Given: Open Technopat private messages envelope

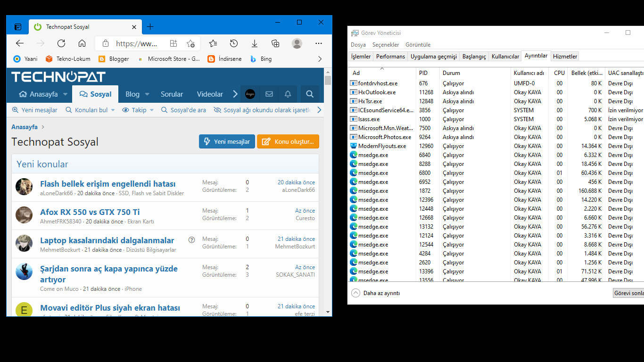Looking at the screenshot, I should tap(269, 94).
